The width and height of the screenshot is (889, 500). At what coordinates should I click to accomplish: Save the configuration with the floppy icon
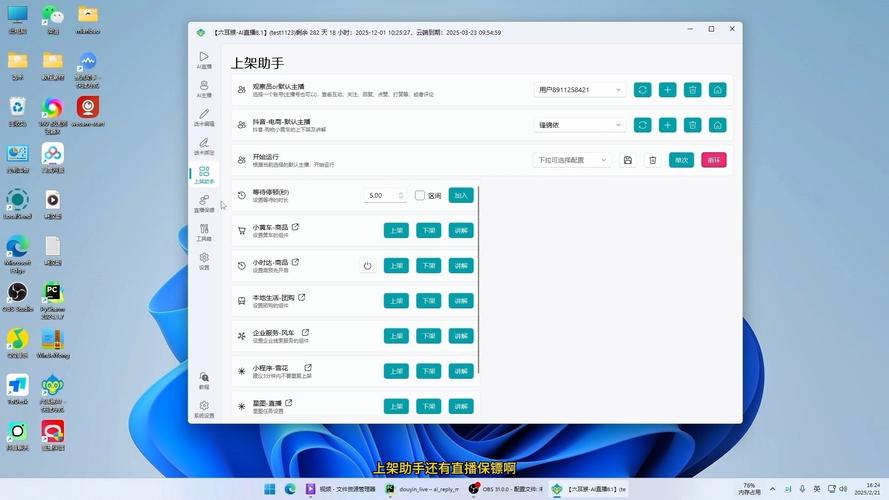click(x=628, y=160)
